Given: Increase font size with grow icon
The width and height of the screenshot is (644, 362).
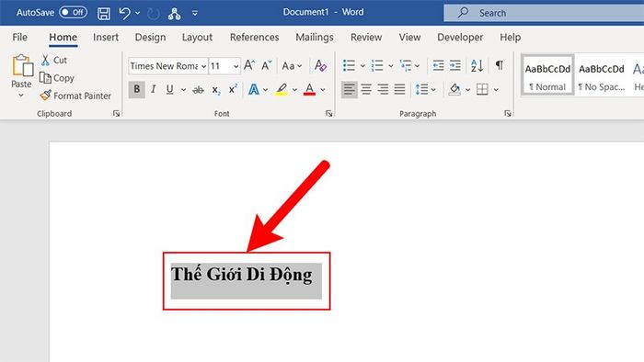Looking at the screenshot, I should (249, 65).
